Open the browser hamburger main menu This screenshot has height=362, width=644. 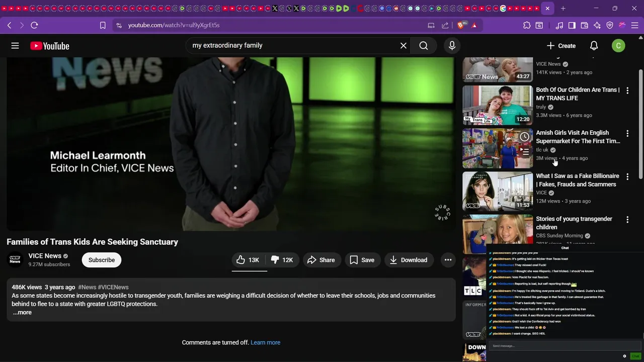click(x=635, y=25)
